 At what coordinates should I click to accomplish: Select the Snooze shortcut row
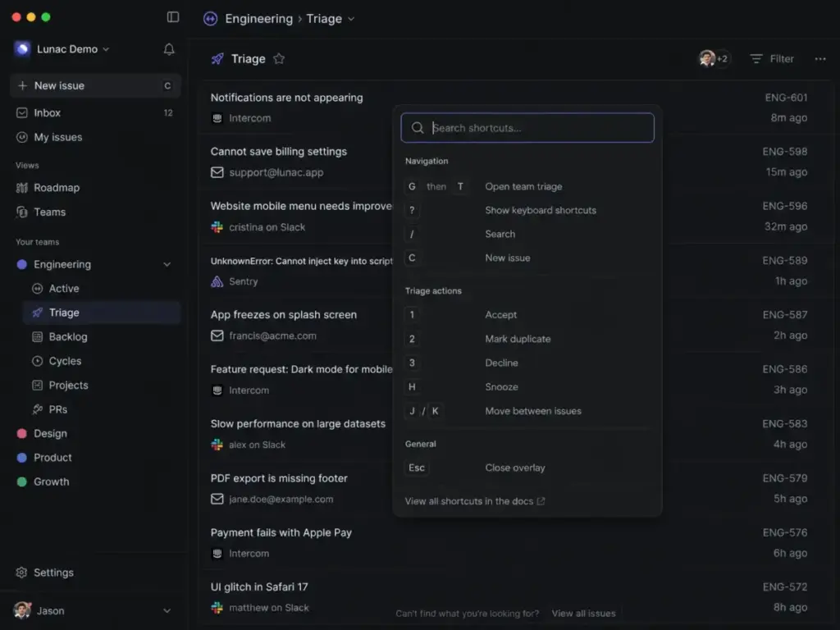(527, 387)
